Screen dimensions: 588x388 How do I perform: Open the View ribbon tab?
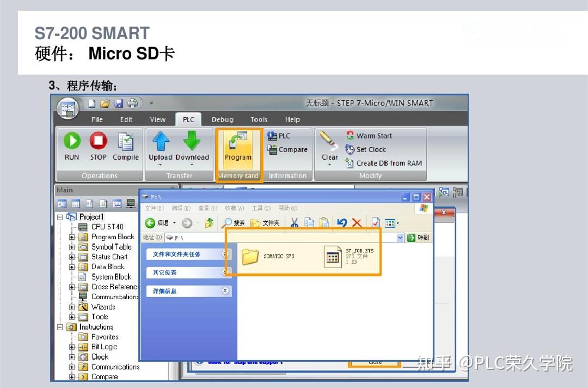[x=157, y=119]
